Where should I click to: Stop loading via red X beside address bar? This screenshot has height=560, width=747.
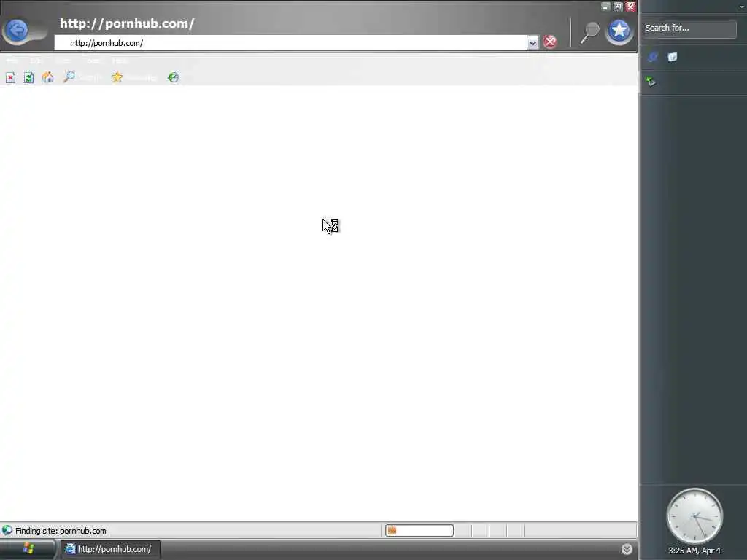click(x=550, y=42)
